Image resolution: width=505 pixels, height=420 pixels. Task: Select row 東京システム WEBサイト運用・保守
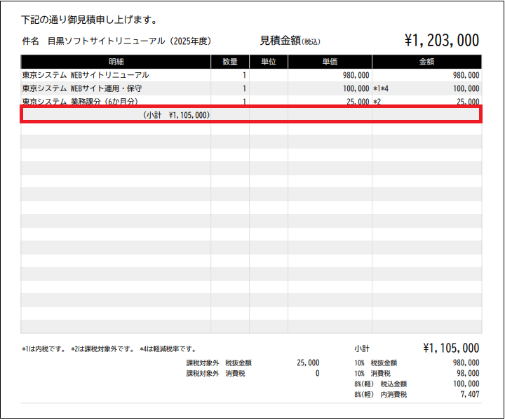[251, 88]
